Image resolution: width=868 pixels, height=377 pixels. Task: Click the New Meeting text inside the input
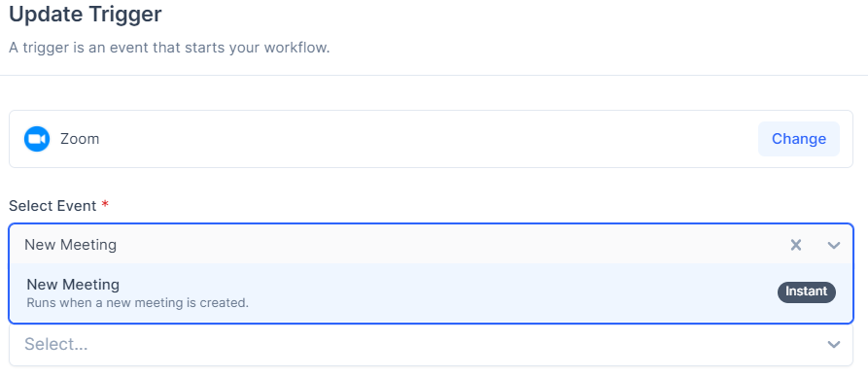click(x=70, y=244)
